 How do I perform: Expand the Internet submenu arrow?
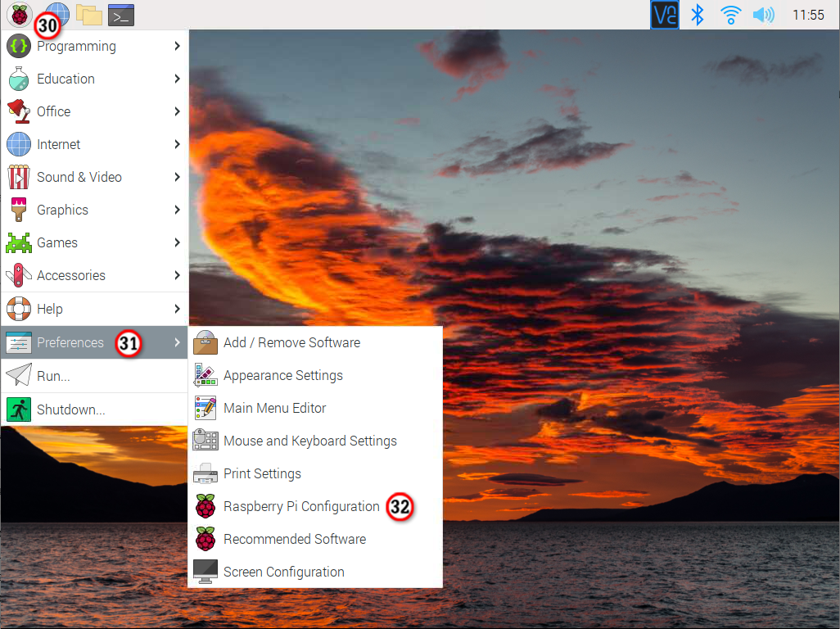click(x=178, y=144)
